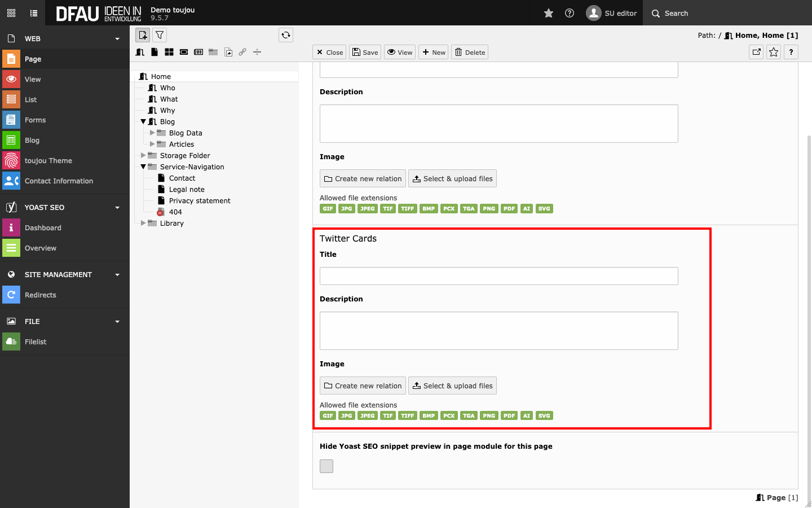Expand the Library folder in page tree
This screenshot has width=812, height=508.
click(x=143, y=224)
